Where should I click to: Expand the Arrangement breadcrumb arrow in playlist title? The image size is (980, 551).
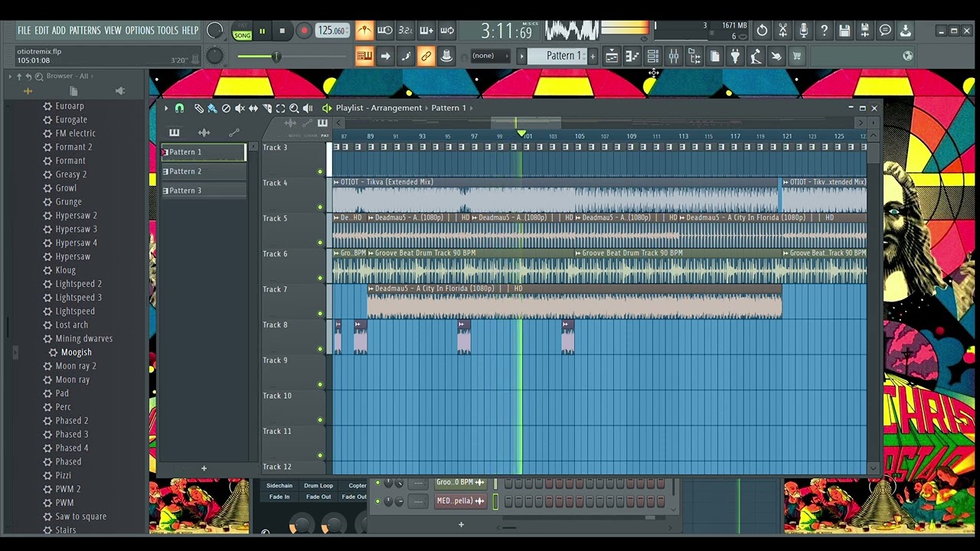[426, 108]
